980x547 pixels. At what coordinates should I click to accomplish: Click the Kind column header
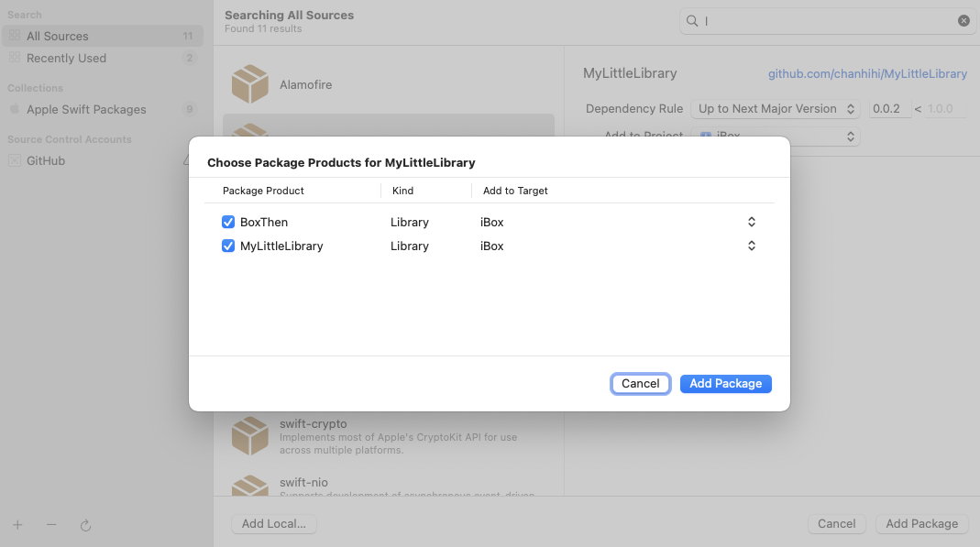[402, 191]
